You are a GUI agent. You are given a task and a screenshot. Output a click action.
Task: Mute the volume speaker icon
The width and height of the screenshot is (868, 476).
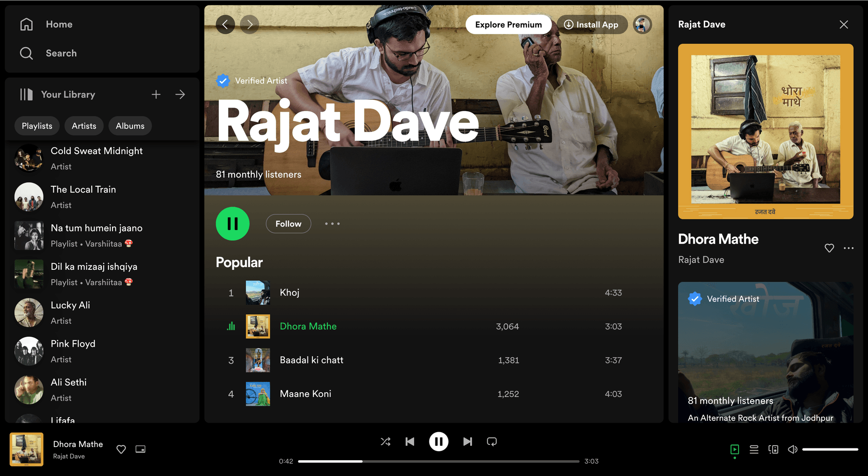pyautogui.click(x=793, y=449)
